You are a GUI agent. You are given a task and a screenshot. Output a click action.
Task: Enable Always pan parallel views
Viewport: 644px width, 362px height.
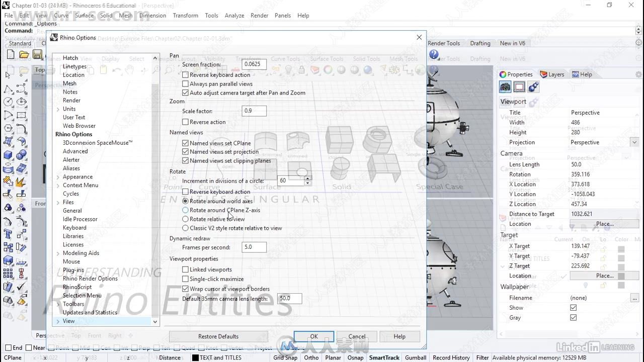[x=185, y=84]
